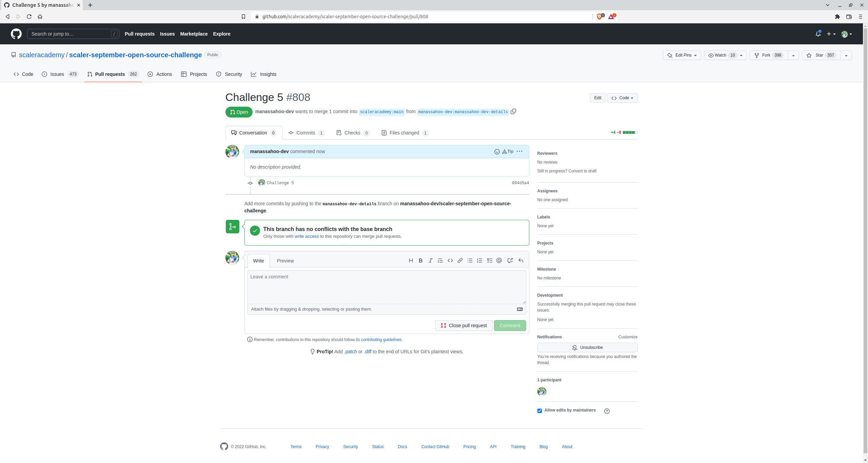Insert a quote using the quote icon
This screenshot has width=868, height=463.
click(x=440, y=260)
